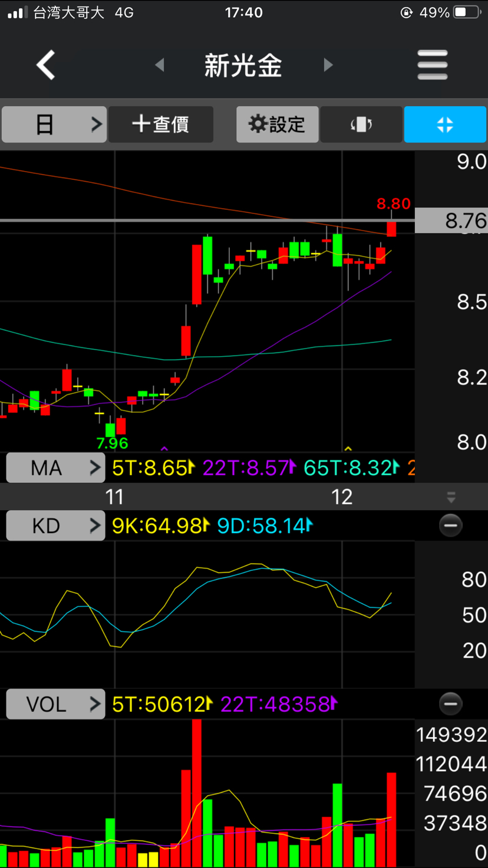Viewport: 488px width, 868px height.
Task: Tap the battery indicator in status bar
Action: 467,12
